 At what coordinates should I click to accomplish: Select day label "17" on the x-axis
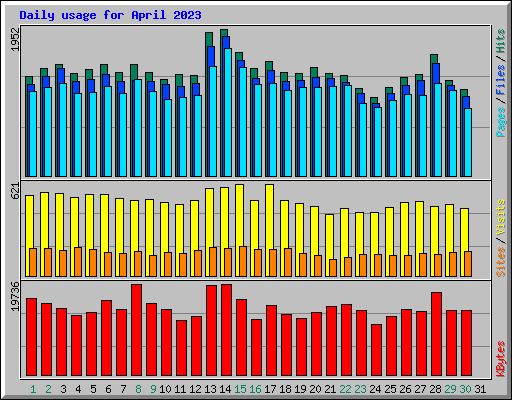(x=270, y=389)
